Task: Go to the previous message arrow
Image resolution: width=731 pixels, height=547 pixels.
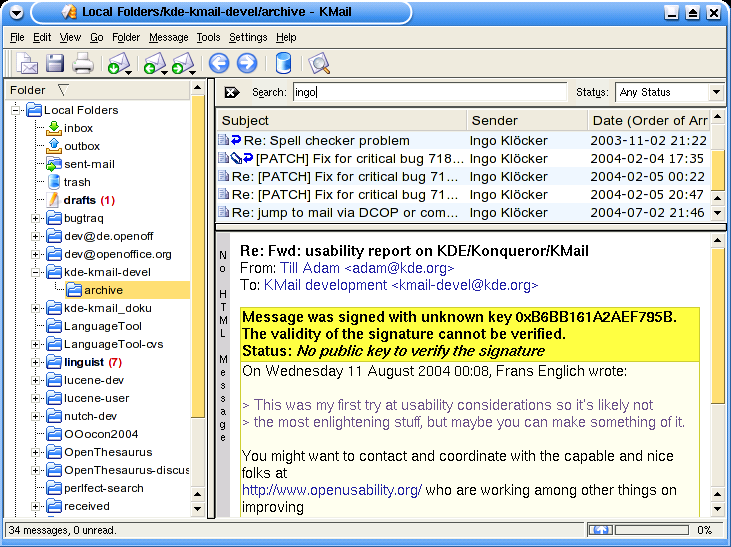Action: tap(218, 65)
